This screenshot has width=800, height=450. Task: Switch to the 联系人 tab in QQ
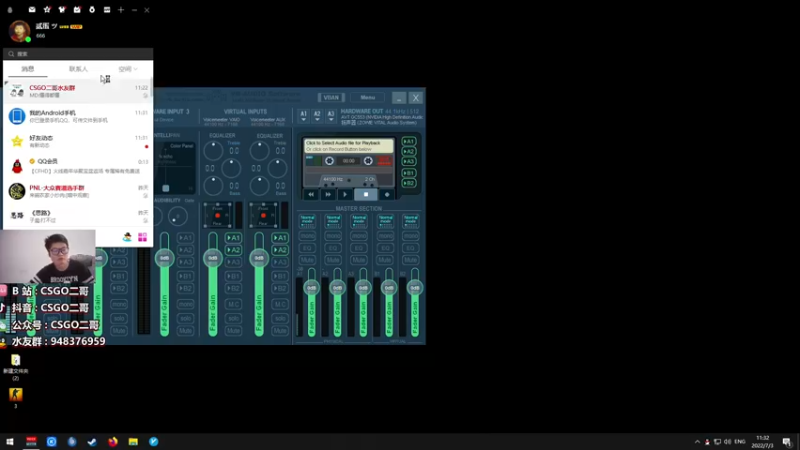78,69
